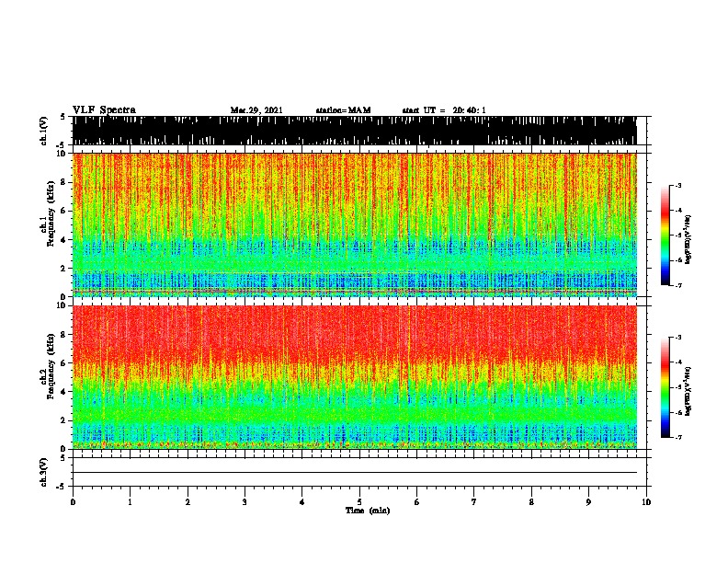
Task: Click the 10 min tick label on the time axis
Action: [x=646, y=502]
